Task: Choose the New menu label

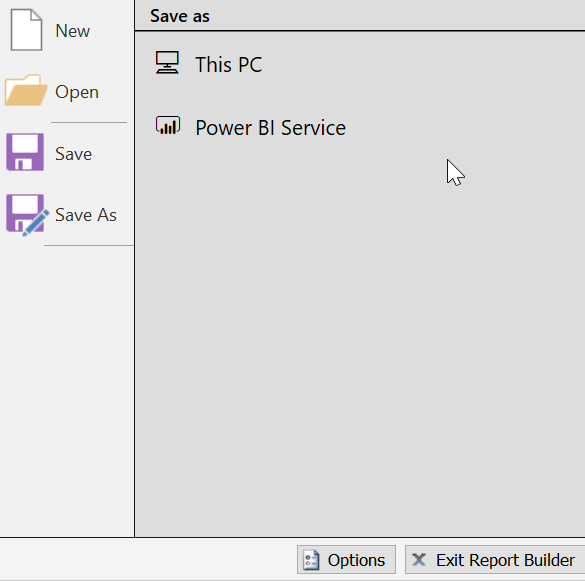Action: point(73,31)
